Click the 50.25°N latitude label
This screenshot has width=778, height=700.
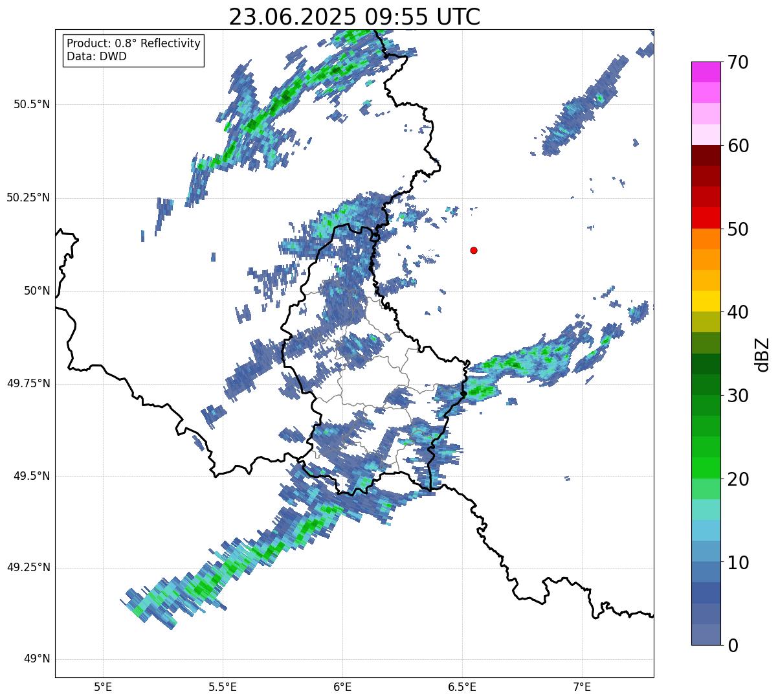(x=28, y=198)
